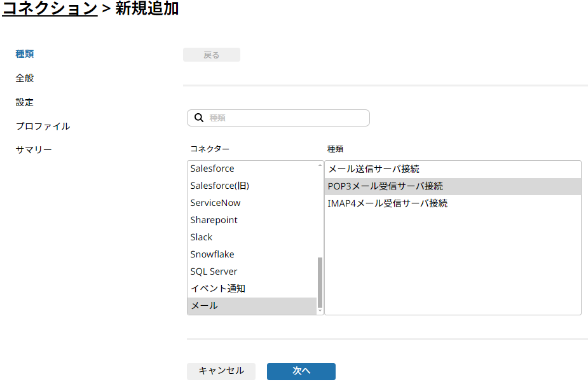Image resolution: width=588 pixels, height=384 pixels.
Task: Click the 戻る button
Action: pyautogui.click(x=212, y=55)
